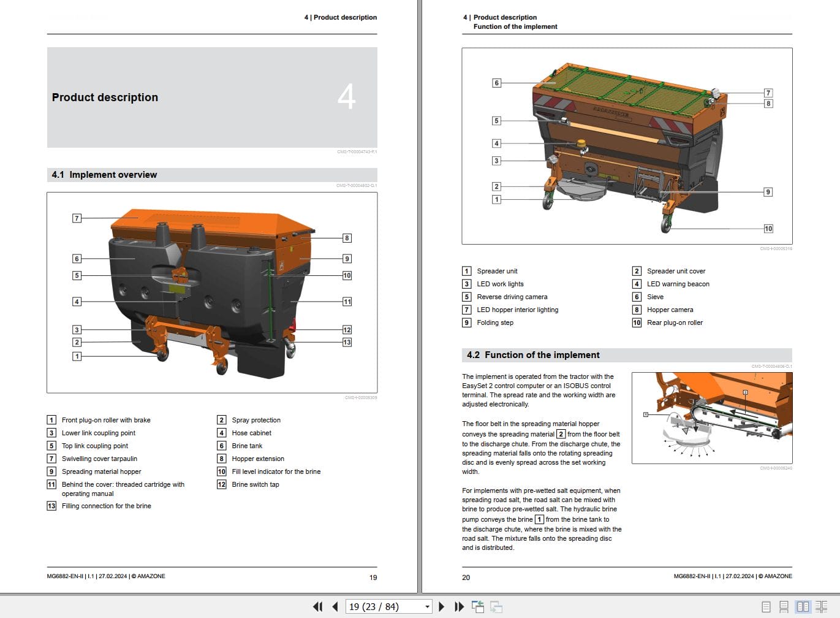Click page number 19 in left footer
The width and height of the screenshot is (840, 618).
(x=373, y=578)
